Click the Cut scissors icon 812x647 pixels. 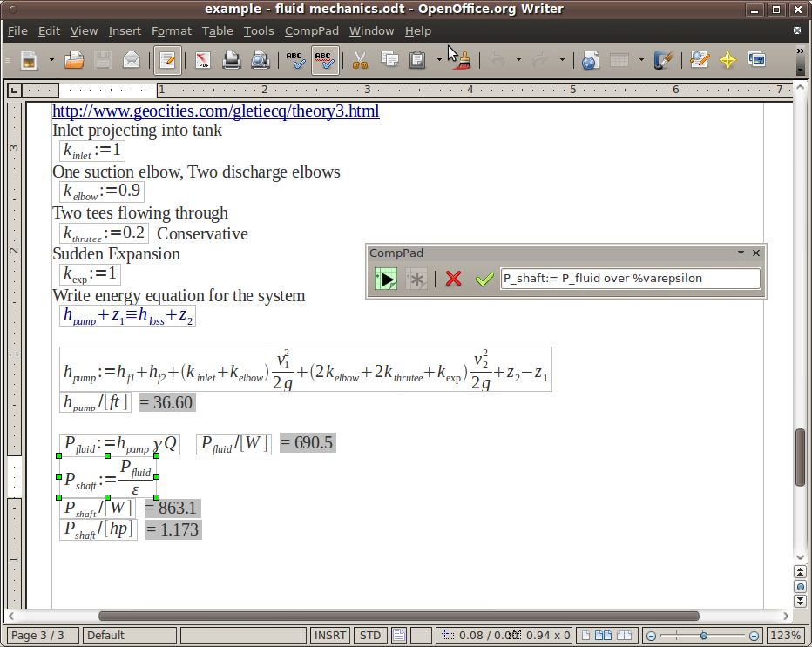pos(359,60)
